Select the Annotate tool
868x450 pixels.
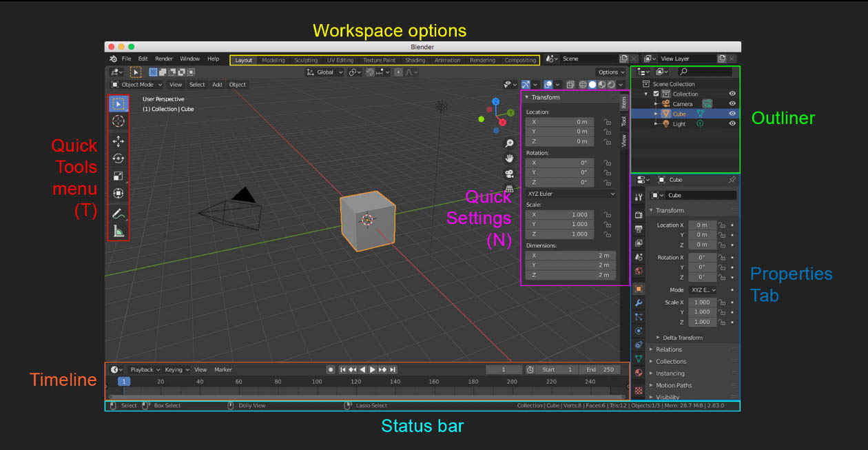pyautogui.click(x=118, y=214)
